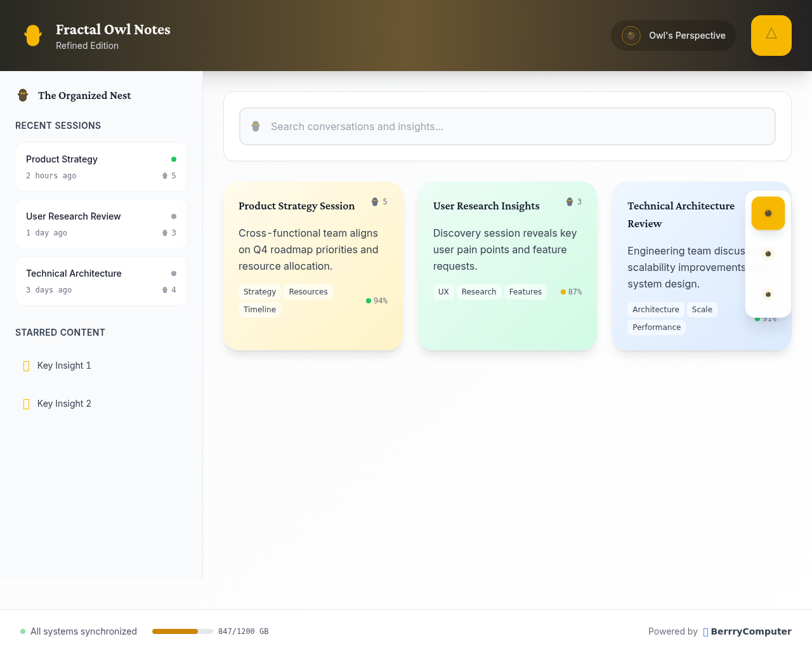The image size is (812, 653).
Task: Click the storage usage progress bar
Action: 183,631
